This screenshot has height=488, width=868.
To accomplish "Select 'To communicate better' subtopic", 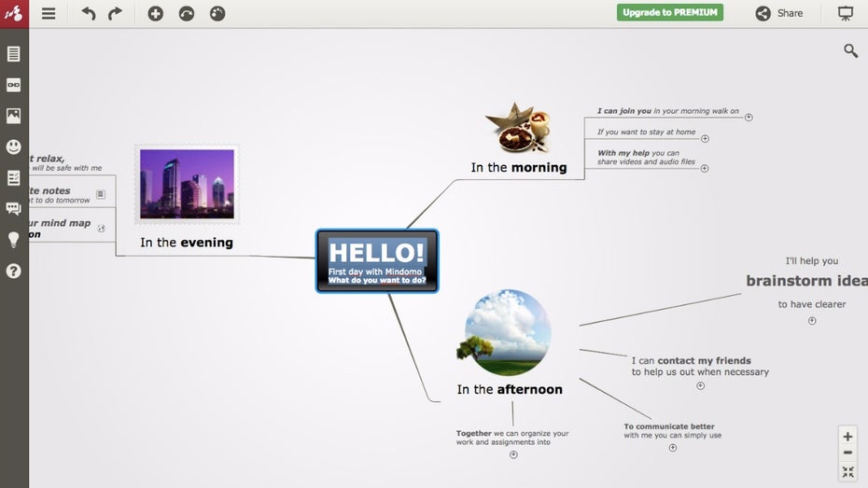I will pyautogui.click(x=673, y=430).
